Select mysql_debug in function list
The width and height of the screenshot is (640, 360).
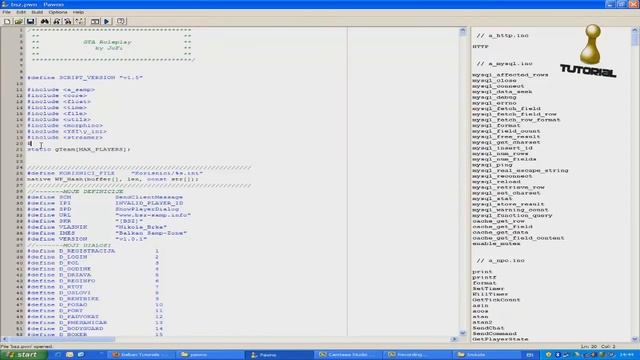[x=494, y=98]
